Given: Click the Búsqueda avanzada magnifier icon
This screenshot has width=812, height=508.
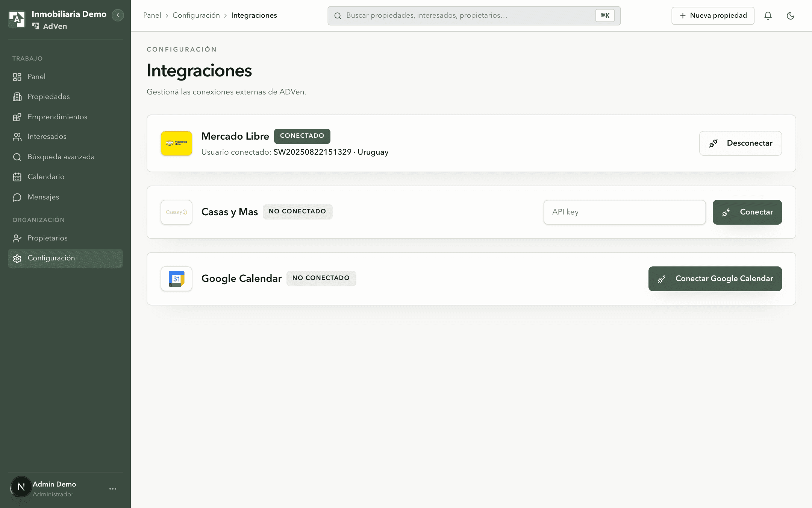Looking at the screenshot, I should click(x=17, y=157).
